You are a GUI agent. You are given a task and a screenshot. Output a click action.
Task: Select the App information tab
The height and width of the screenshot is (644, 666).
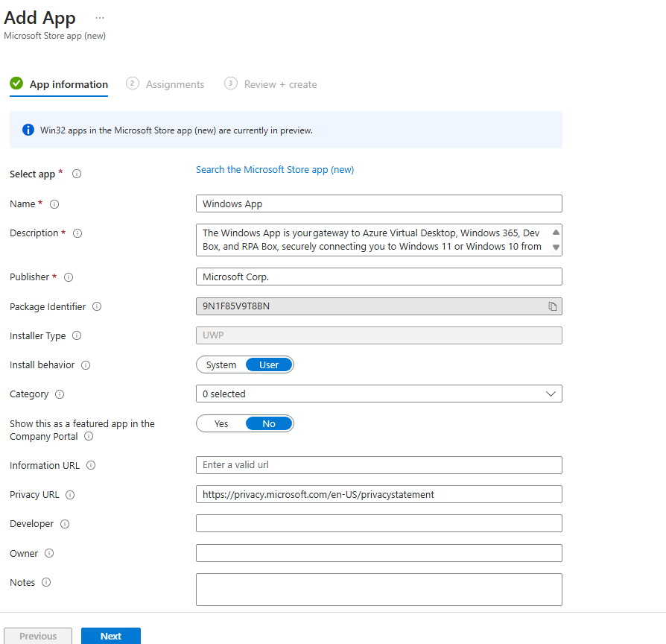pos(59,84)
